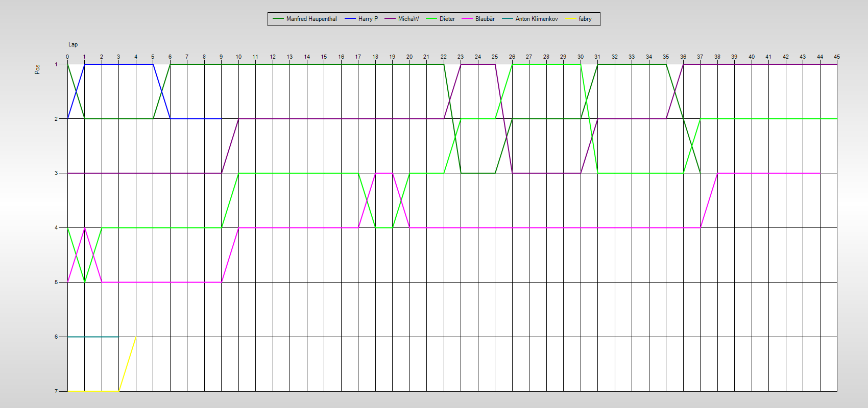Click the Pos axis title
Viewport: 868px width, 408px height.
[x=37, y=69]
